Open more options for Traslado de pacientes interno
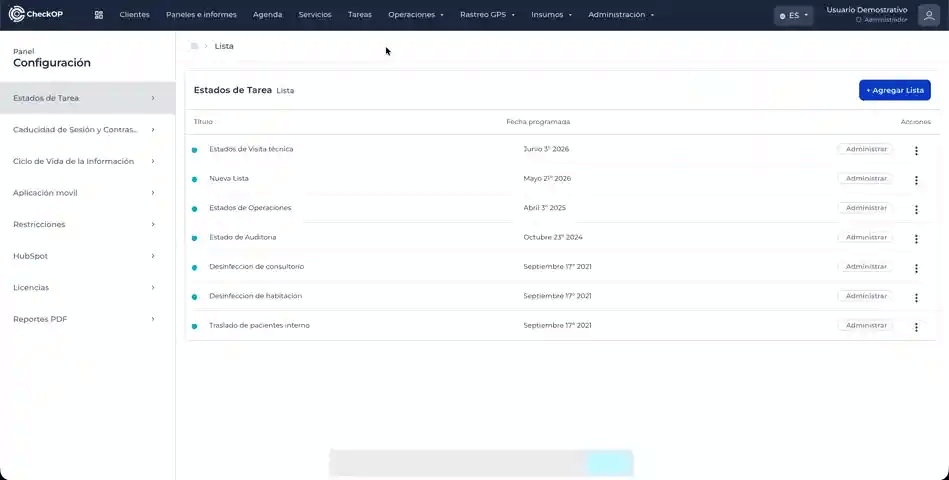This screenshot has height=480, width=949. coord(916,327)
